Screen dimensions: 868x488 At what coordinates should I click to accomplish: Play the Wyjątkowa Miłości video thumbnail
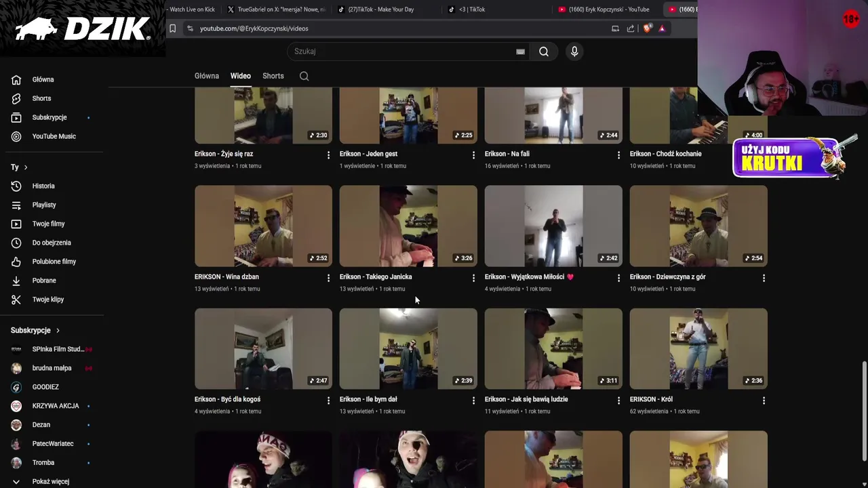coord(553,226)
